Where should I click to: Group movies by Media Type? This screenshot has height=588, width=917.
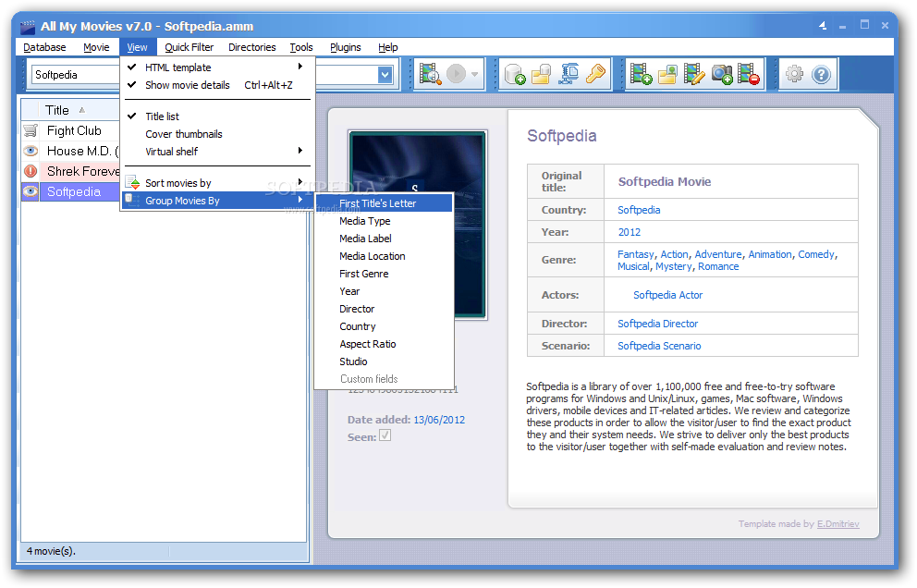click(x=384, y=221)
